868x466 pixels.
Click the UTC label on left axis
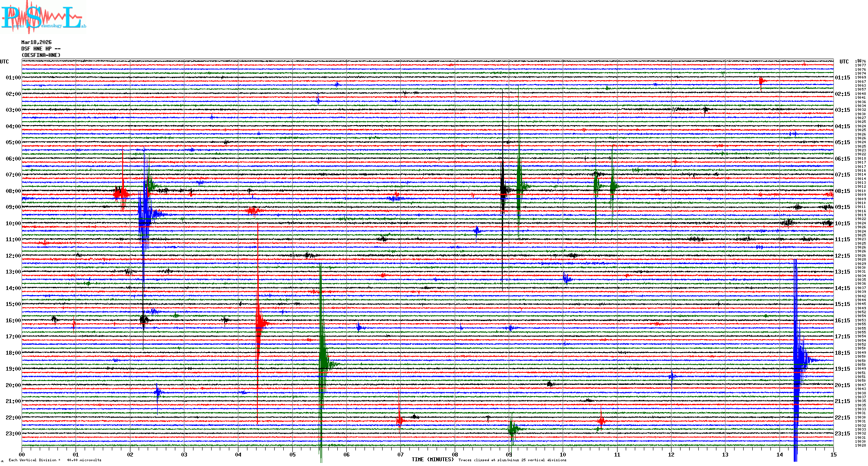[x=4, y=62]
